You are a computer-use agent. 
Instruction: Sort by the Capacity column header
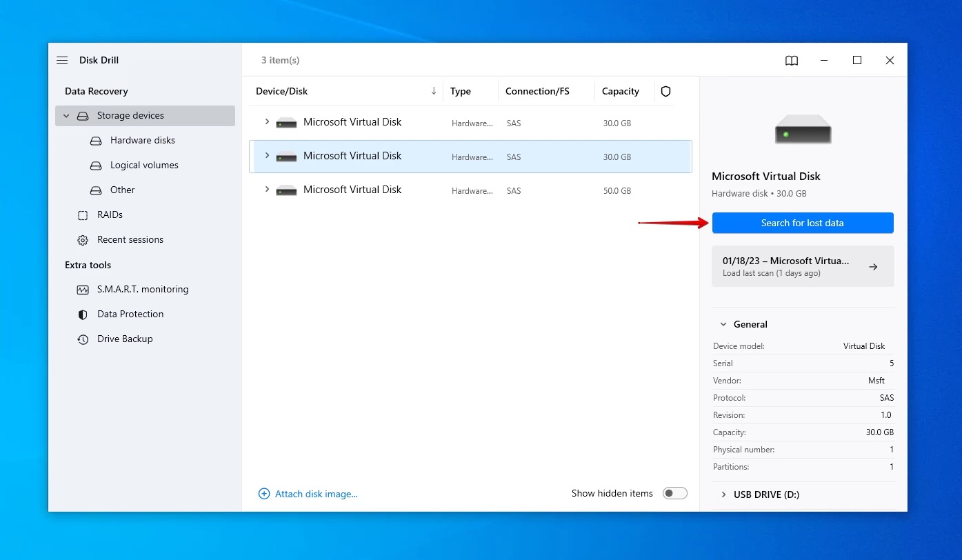pos(620,92)
